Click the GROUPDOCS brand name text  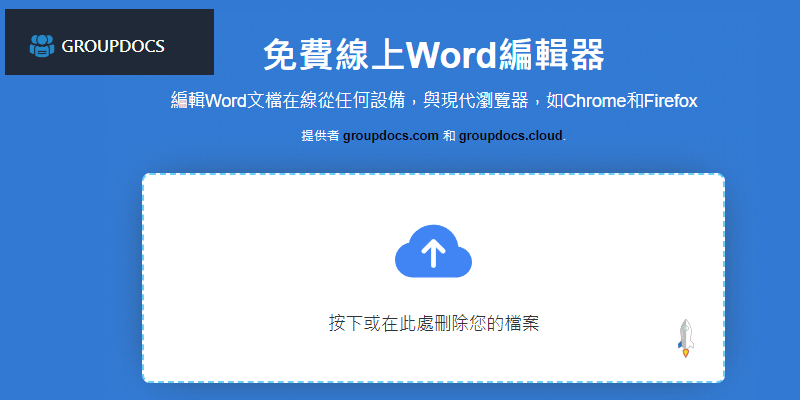coord(113,46)
